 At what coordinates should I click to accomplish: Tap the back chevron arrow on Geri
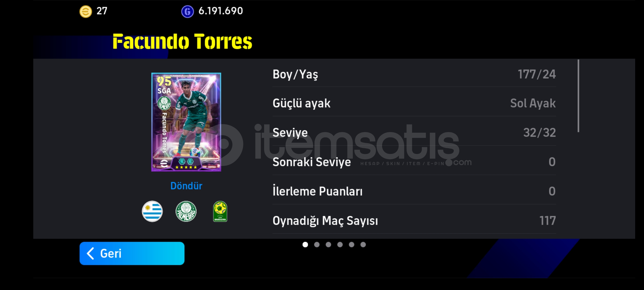point(90,253)
